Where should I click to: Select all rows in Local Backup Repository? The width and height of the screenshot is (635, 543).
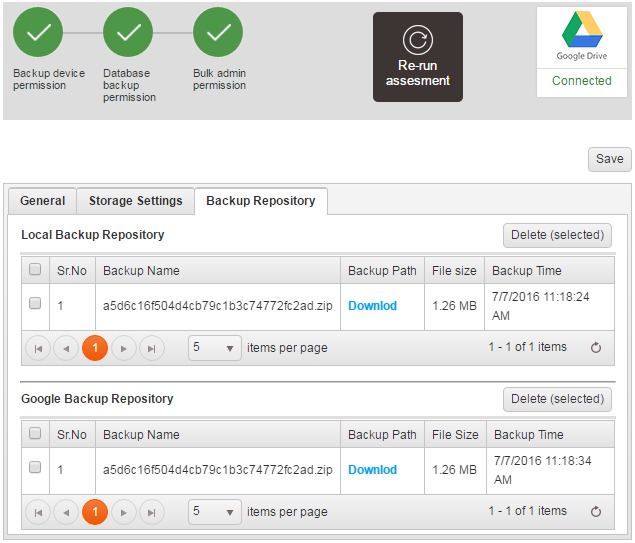[x=35, y=270]
